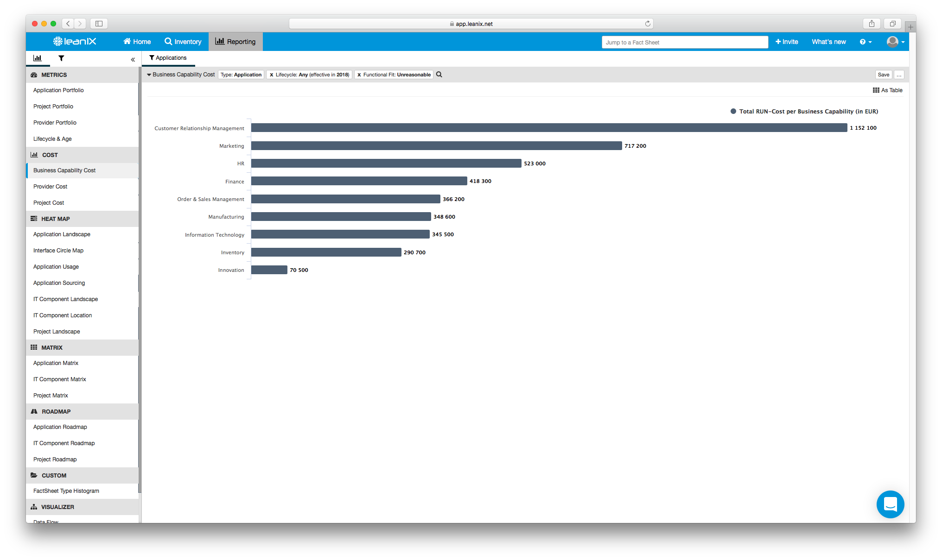Click the Safari share icon
This screenshot has height=560, width=942.
[x=872, y=24]
